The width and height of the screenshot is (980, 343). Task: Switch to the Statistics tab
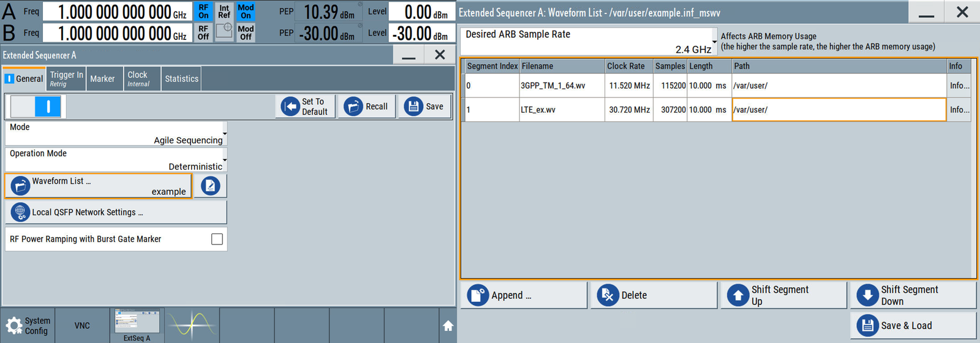(181, 79)
